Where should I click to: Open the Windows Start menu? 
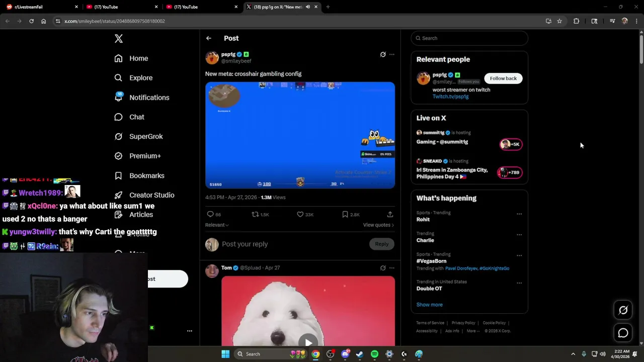pos(225,354)
